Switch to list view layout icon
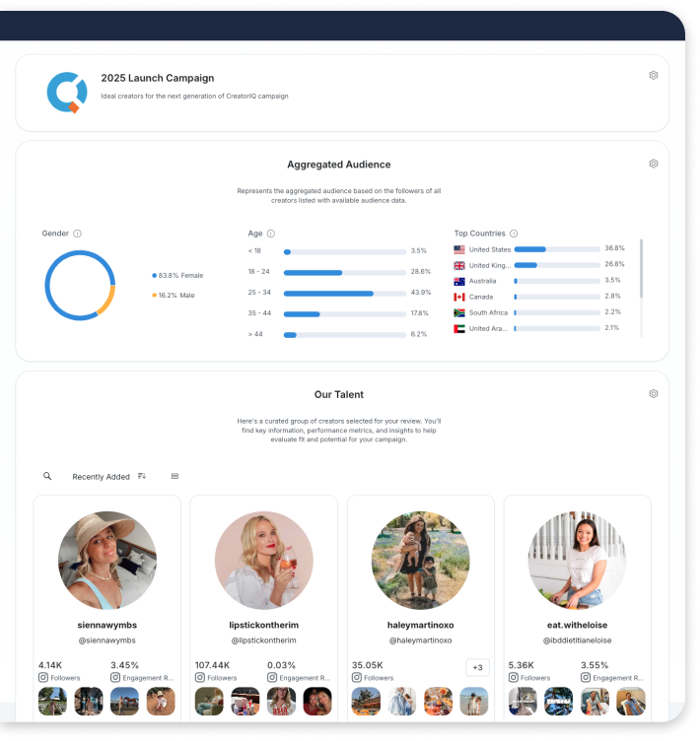The width and height of the screenshot is (700, 741). (x=175, y=476)
